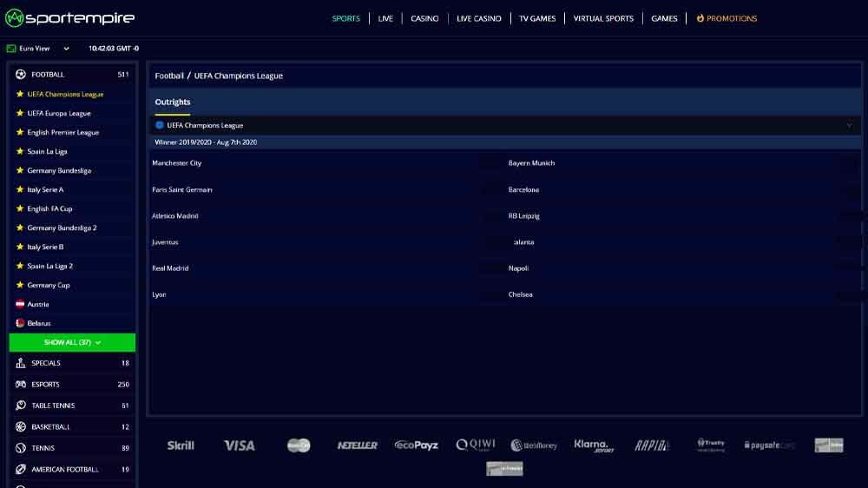Image resolution: width=868 pixels, height=488 pixels.
Task: Click the star beside Spain La Liga 2
Action: [x=20, y=266]
